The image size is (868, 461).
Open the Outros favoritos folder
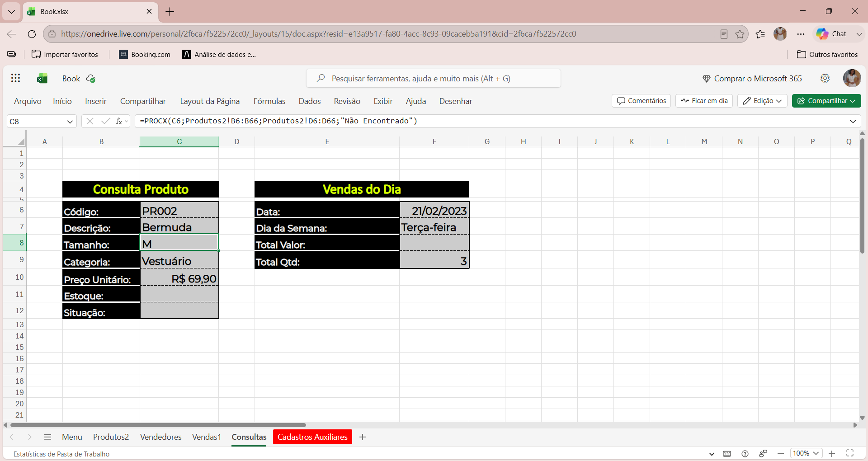point(827,54)
